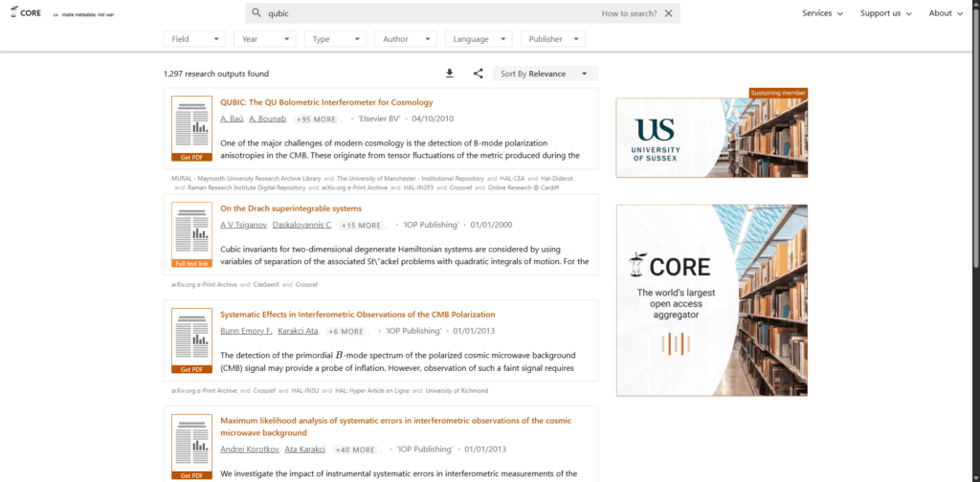
Task: Click HAL-INSU source text
Action: tap(305, 391)
